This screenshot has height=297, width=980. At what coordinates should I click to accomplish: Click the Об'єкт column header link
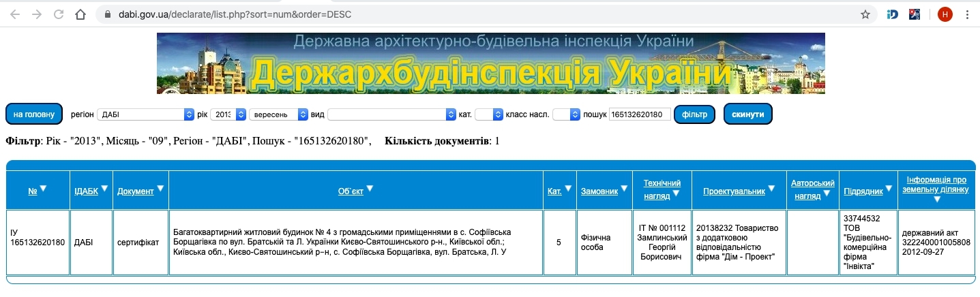click(x=351, y=191)
